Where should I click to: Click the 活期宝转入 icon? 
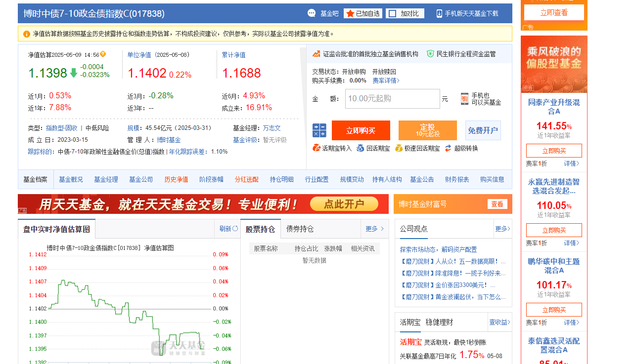pos(317,148)
